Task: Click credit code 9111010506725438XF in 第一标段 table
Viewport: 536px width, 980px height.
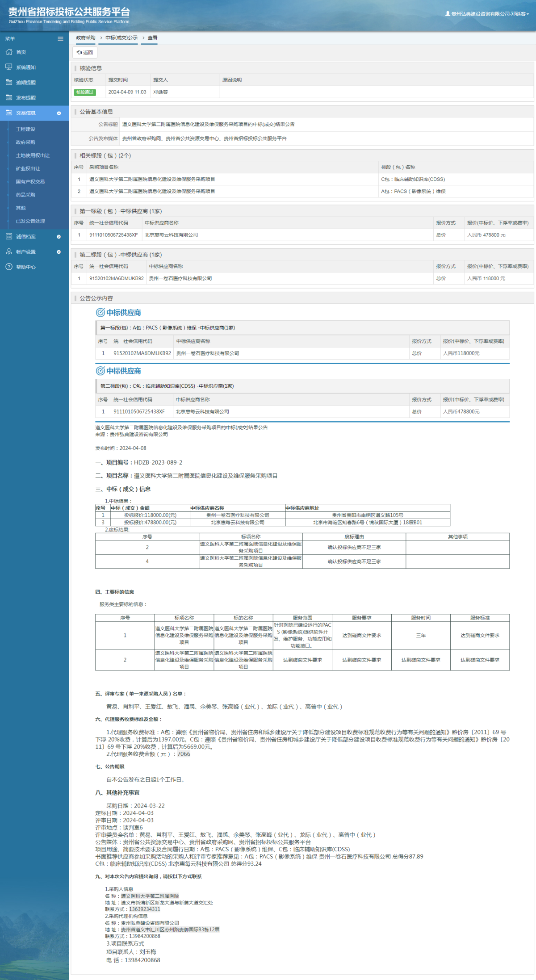Action: [113, 235]
